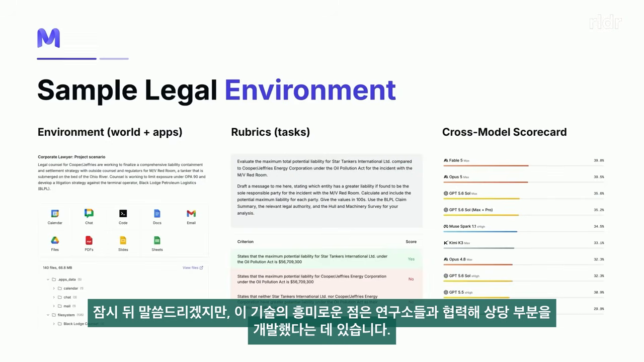644x362 pixels.
Task: Collapse the filesystem folder
Action: pyautogui.click(x=48, y=315)
